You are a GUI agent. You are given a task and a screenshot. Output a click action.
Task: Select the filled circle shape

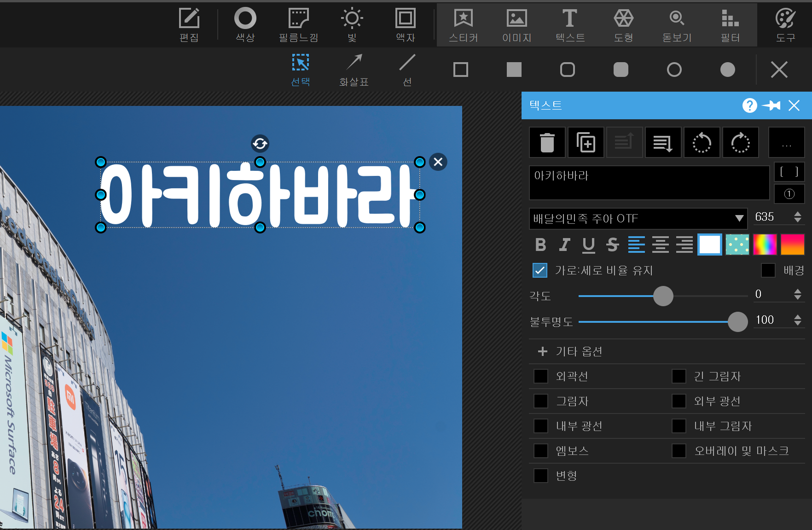point(728,70)
